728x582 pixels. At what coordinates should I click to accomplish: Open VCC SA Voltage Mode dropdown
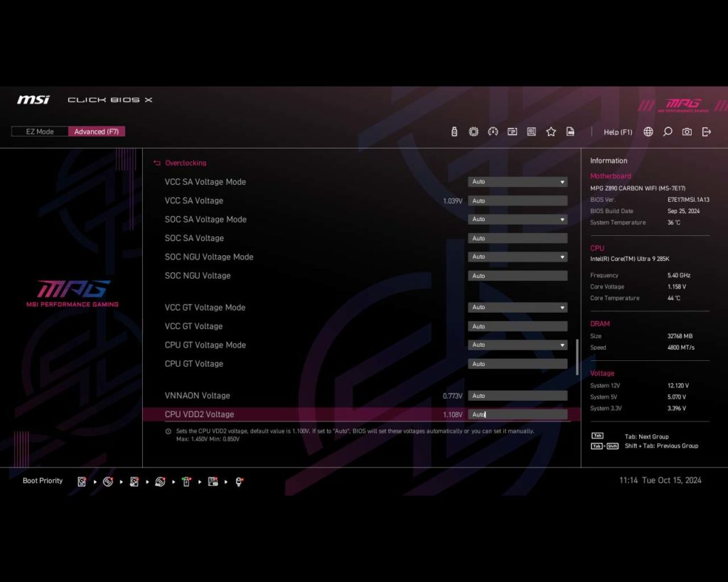(x=518, y=182)
